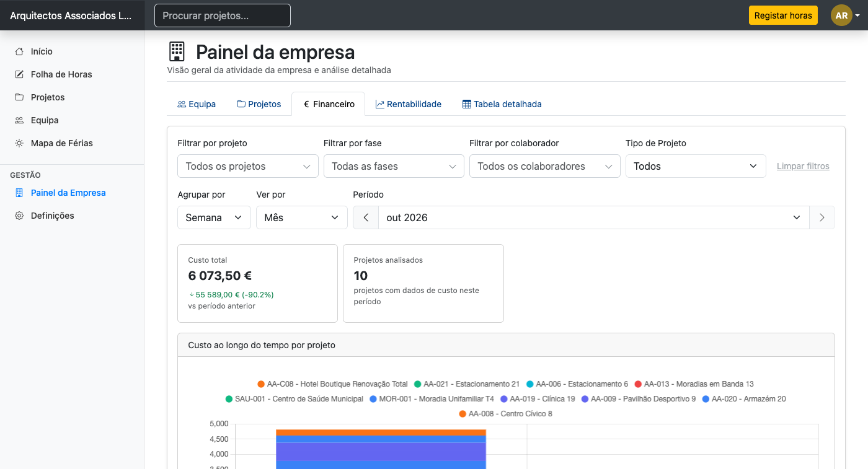Open the Tipo de Projeto dropdown

click(696, 166)
